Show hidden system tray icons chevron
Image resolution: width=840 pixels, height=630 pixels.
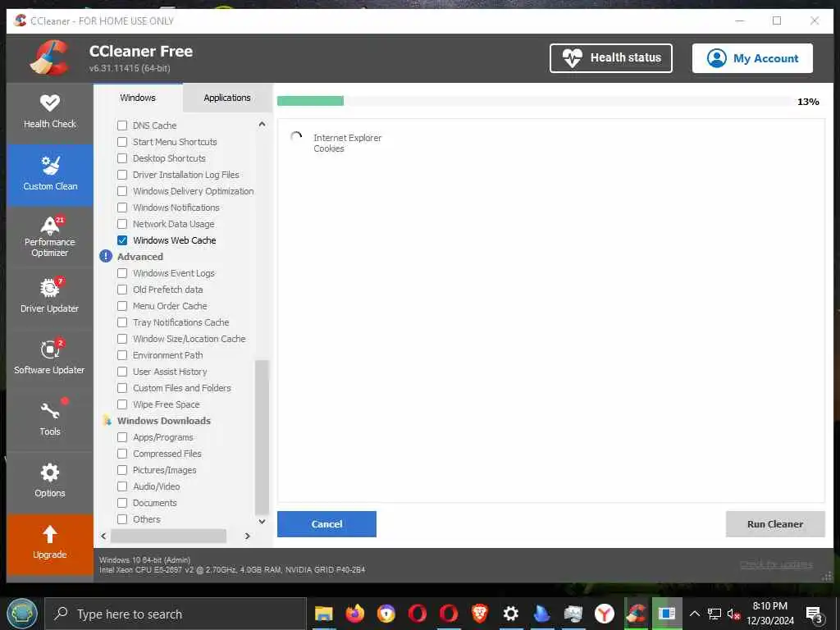click(x=694, y=614)
